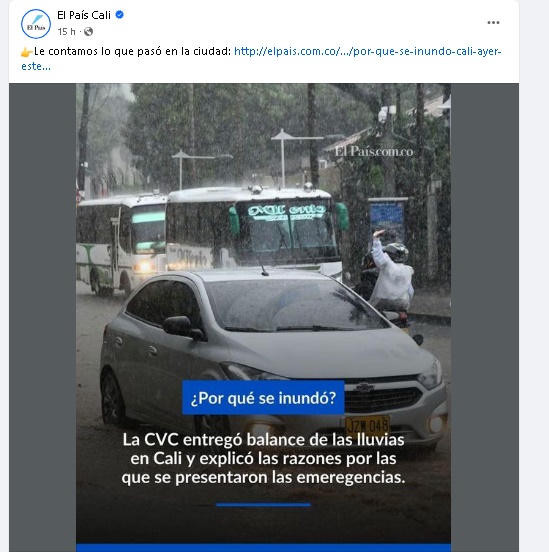Viewport: 549px width, 552px height.
Task: Open the elpais.com.co article link
Action: [x=367, y=51]
